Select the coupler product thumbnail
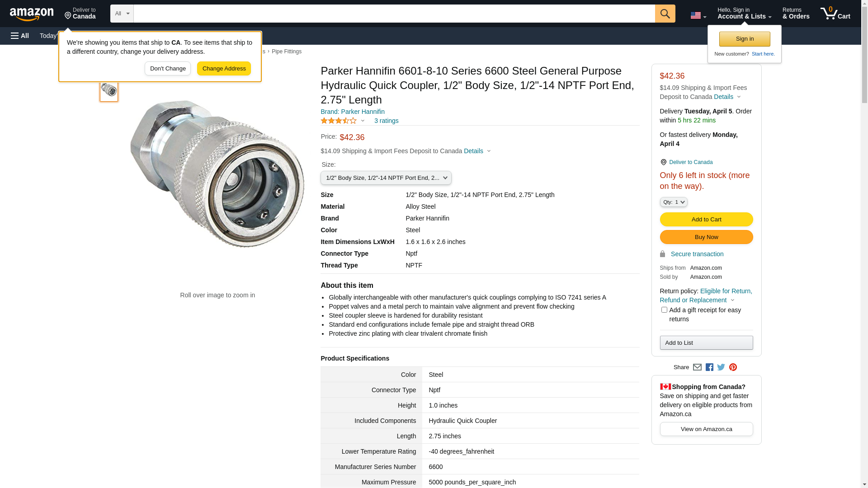The width and height of the screenshot is (868, 488). pos(109,90)
